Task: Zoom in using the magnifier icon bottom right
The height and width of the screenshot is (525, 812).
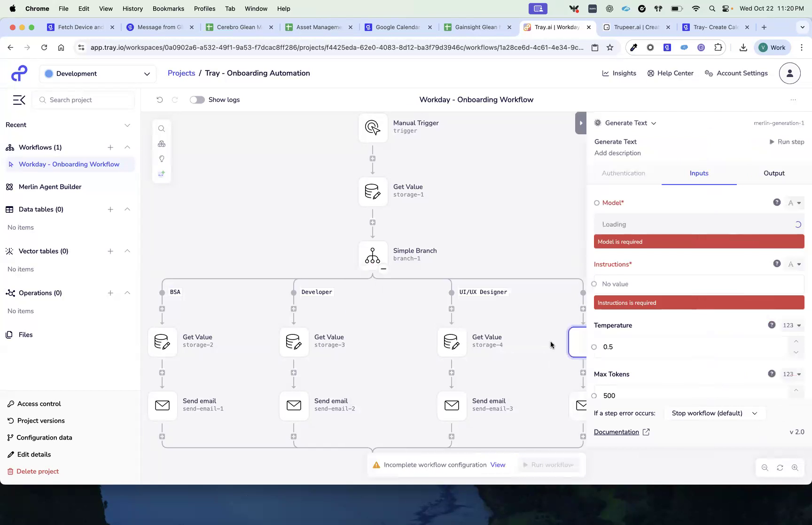Action: 796,468
